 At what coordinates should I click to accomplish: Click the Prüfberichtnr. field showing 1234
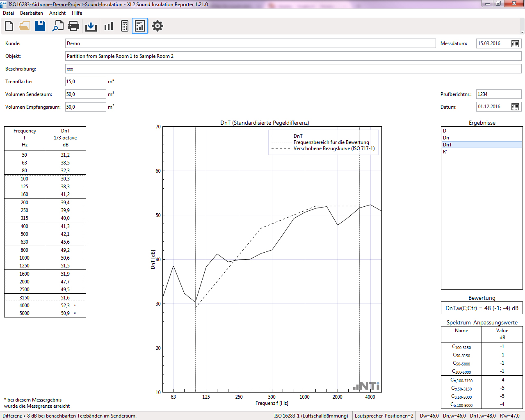(498, 94)
